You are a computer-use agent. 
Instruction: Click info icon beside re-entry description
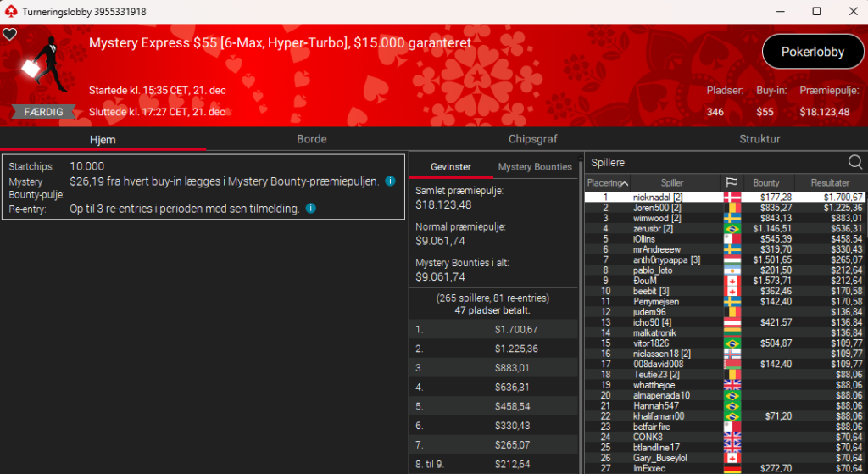tap(311, 208)
